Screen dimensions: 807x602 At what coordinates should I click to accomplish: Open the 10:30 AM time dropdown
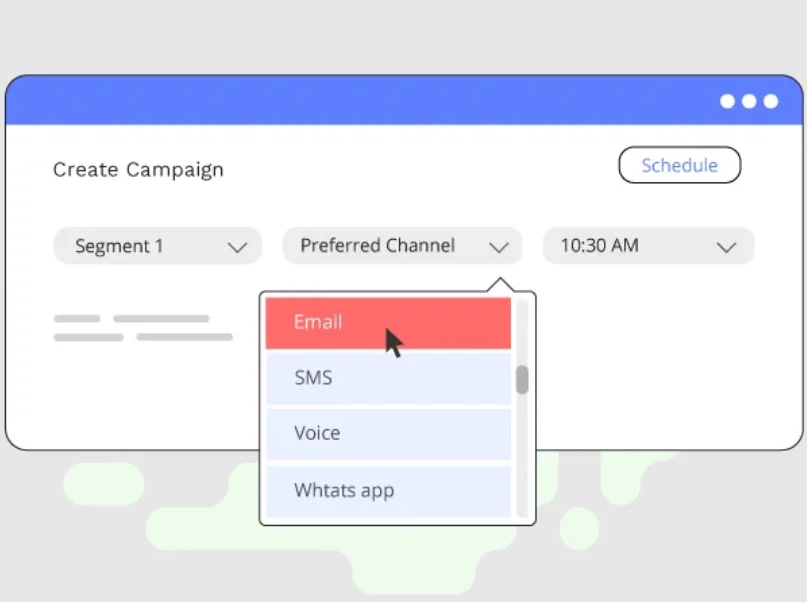tap(648, 246)
